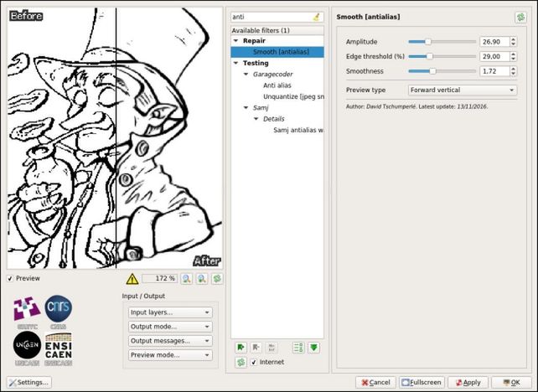Select the Anti alias filter
The width and height of the screenshot is (538, 392).
[277, 85]
